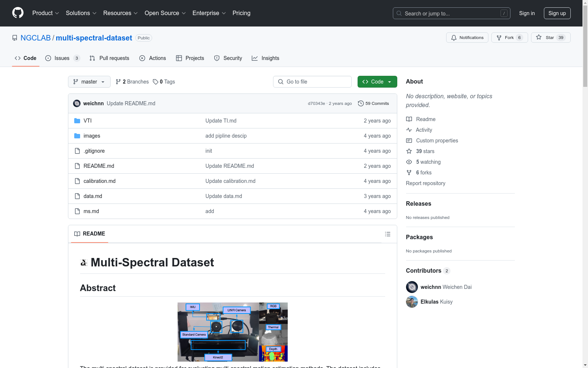The width and height of the screenshot is (588, 368).
Task: Open README outline list icon
Action: [387, 234]
